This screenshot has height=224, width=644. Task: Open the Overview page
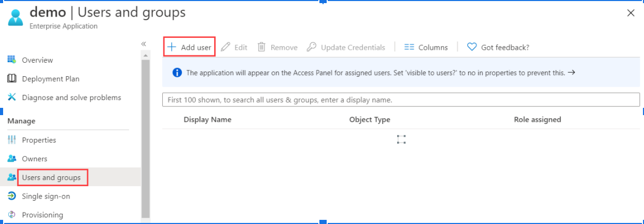37,60
